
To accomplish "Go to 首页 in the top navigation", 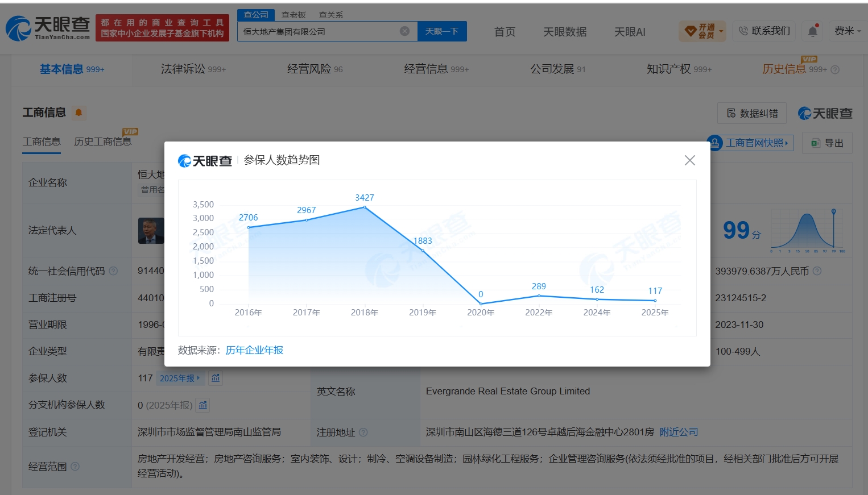I will [505, 32].
